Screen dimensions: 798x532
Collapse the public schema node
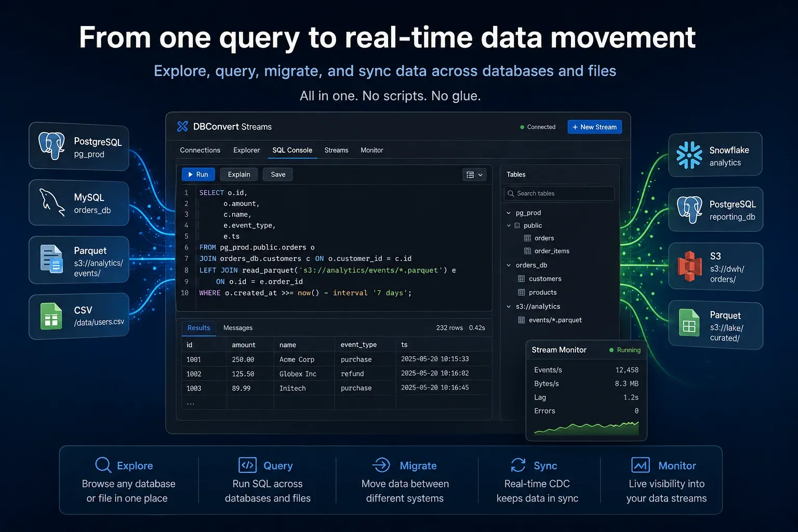(509, 225)
